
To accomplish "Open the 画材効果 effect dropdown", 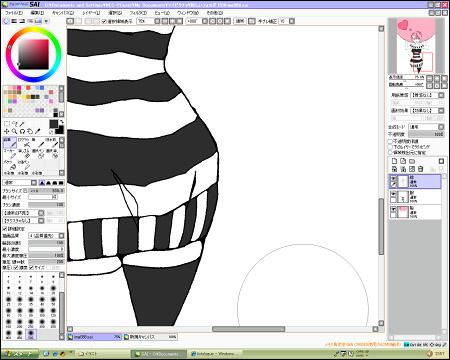I will pyautogui.click(x=427, y=110).
